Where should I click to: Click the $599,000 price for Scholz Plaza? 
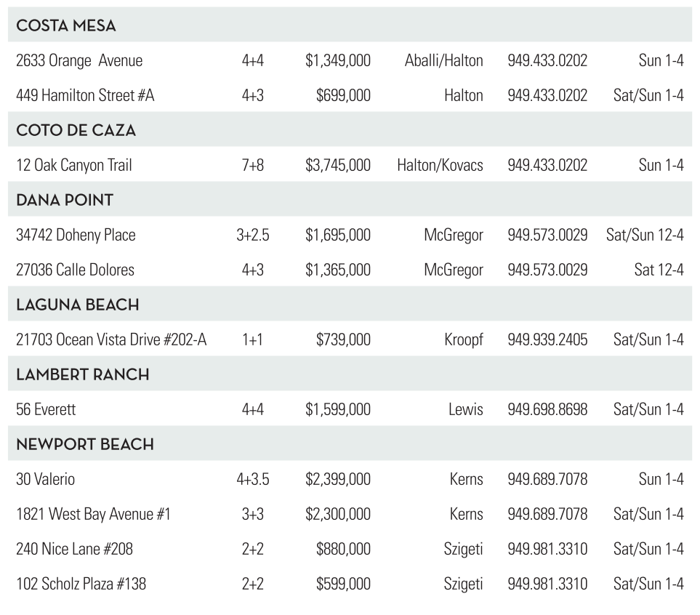pos(343,584)
